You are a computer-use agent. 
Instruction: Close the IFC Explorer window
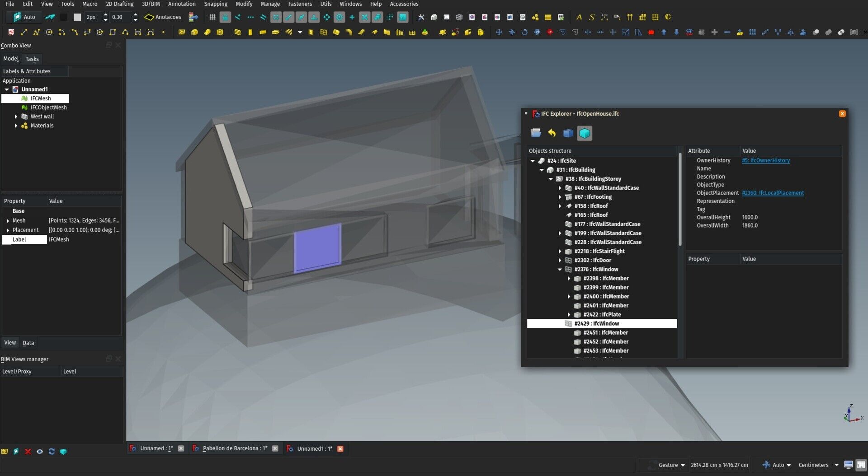point(842,114)
